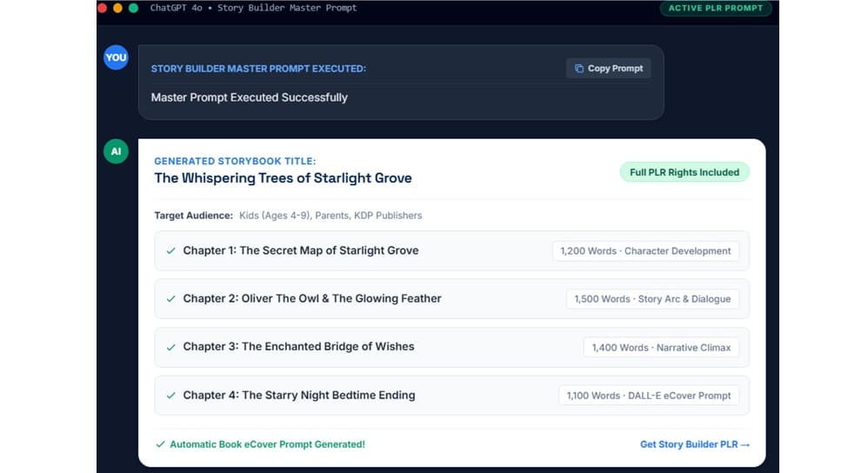
Task: Click Master Prompt Executed Successfully message
Action: (x=250, y=97)
